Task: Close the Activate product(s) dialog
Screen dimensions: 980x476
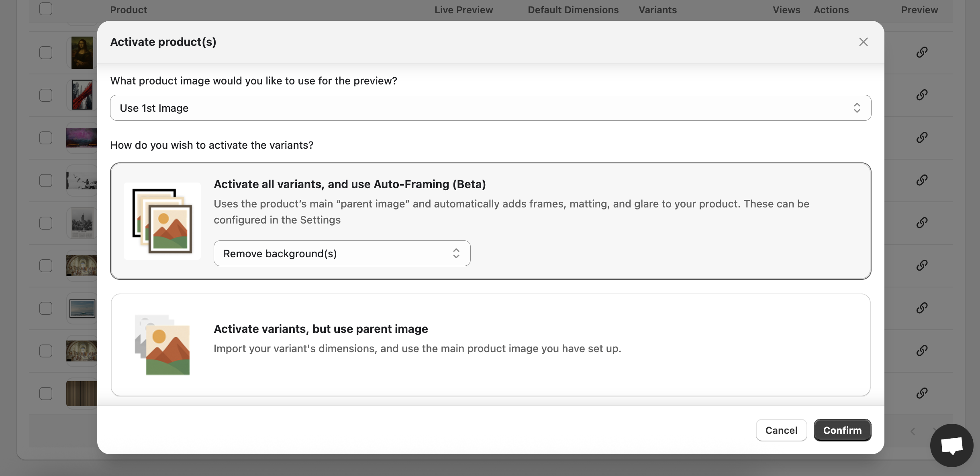Action: click(x=863, y=42)
